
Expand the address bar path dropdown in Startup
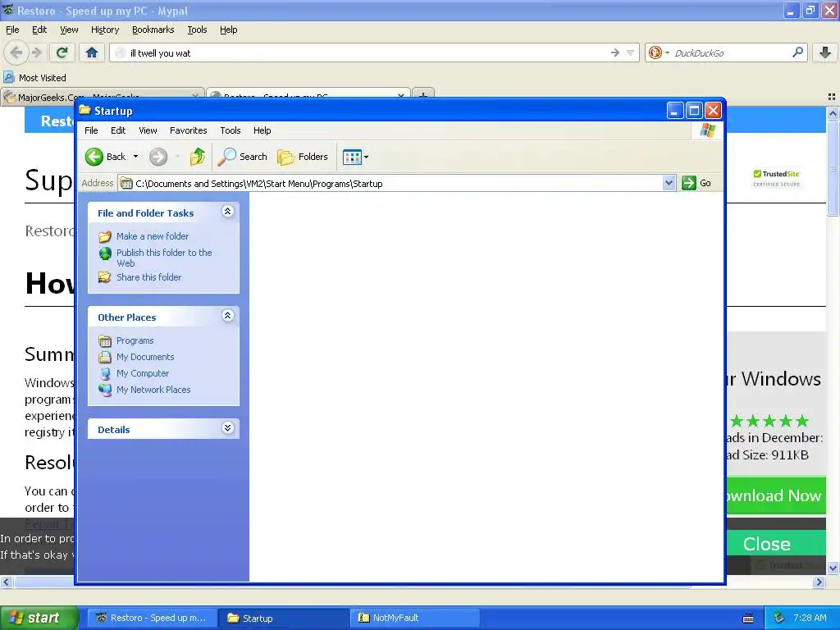(669, 183)
